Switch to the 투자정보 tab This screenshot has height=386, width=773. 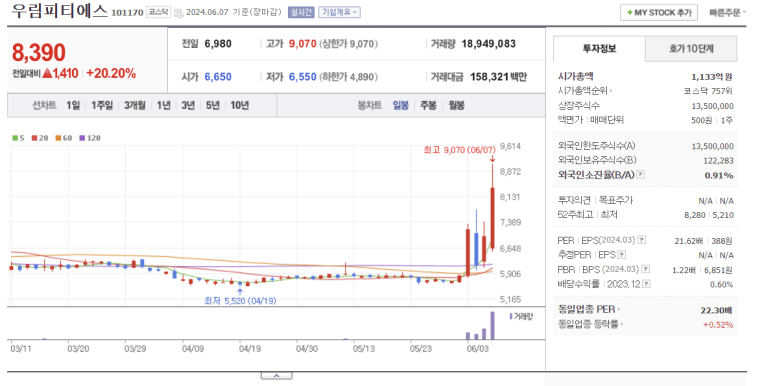599,49
